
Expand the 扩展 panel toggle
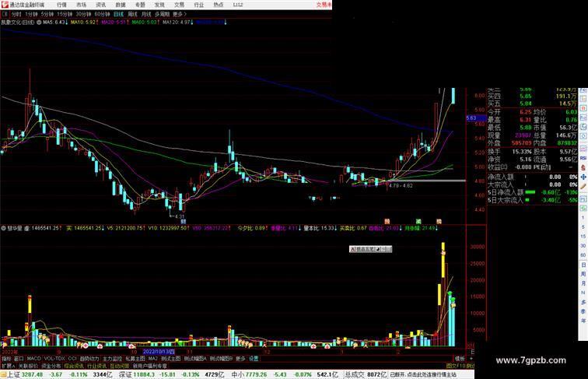click(8, 366)
